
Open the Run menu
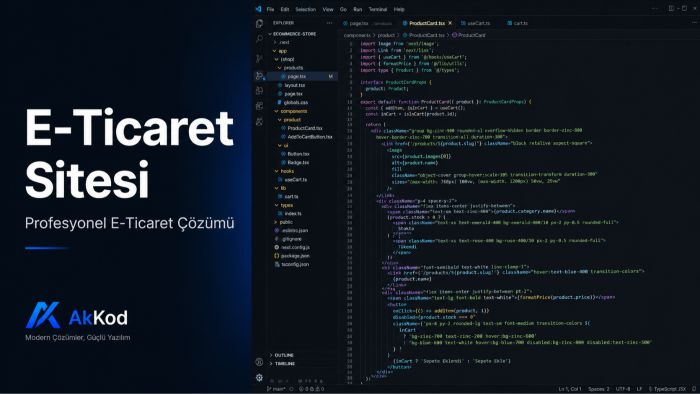[x=358, y=9]
